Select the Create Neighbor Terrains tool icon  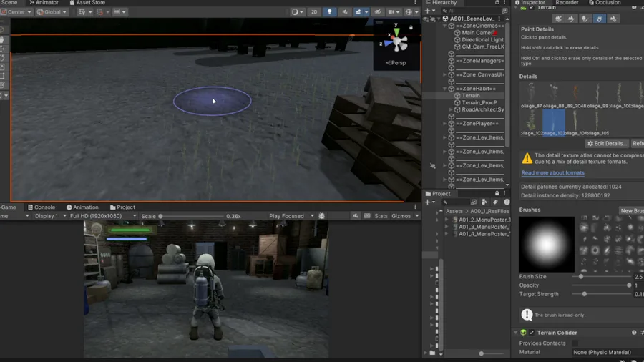558,19
